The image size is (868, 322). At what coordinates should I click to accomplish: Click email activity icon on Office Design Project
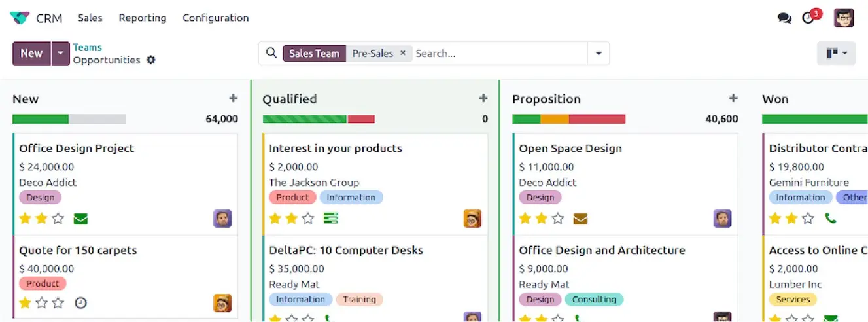click(x=80, y=219)
